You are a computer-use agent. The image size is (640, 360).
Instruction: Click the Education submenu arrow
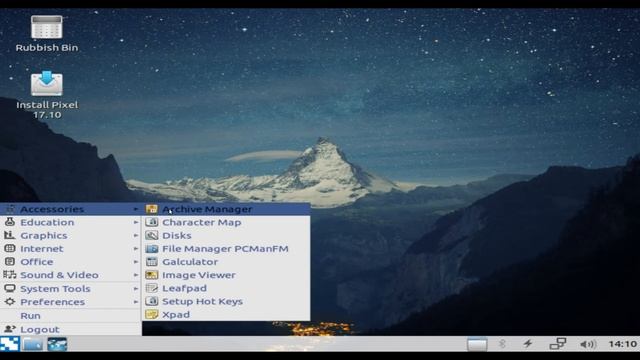(136, 222)
